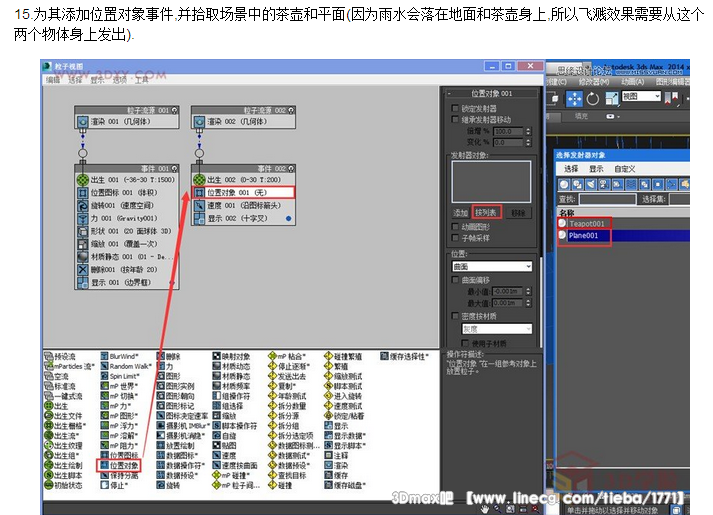Open 灰度 dropdown under 密度按材质
The height and width of the screenshot is (515, 713).
tap(497, 329)
